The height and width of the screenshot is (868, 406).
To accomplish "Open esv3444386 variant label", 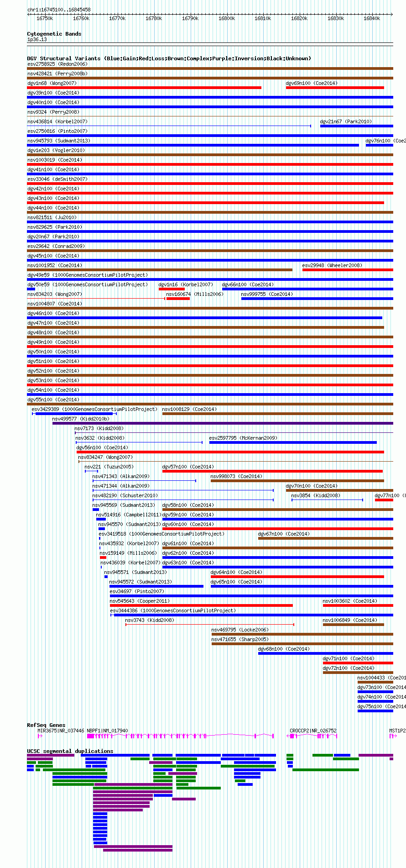I will point(173,610).
